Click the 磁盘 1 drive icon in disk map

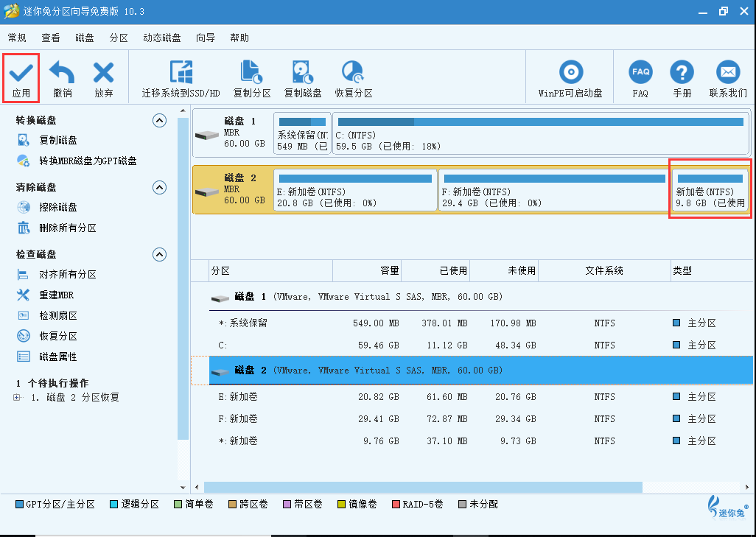click(207, 135)
